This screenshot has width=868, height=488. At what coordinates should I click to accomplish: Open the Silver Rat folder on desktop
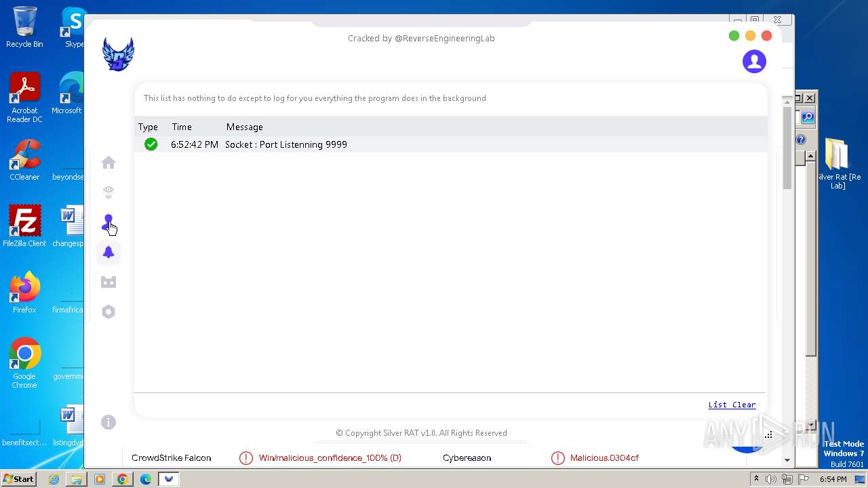coord(837,164)
